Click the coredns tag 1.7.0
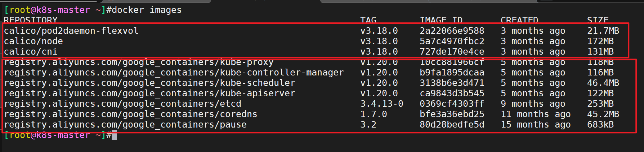Viewport: 644px width, 152px height. tap(374, 114)
